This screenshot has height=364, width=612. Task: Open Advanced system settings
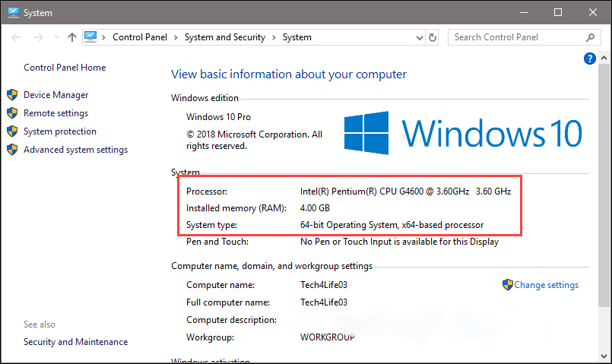pos(75,150)
